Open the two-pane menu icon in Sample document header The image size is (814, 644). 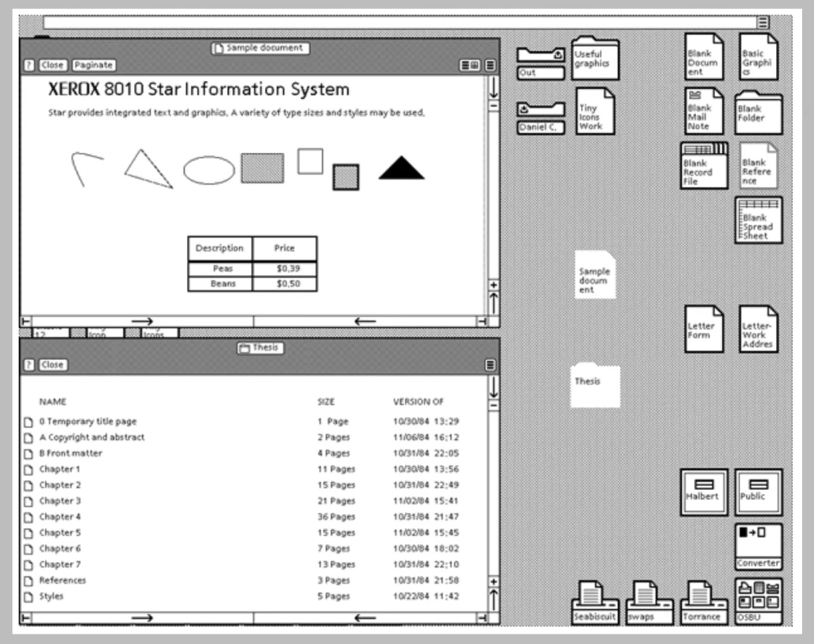[x=470, y=66]
